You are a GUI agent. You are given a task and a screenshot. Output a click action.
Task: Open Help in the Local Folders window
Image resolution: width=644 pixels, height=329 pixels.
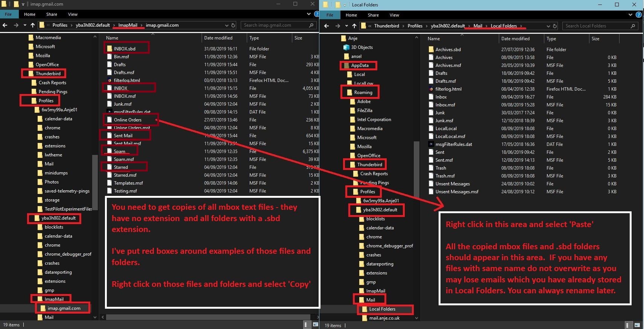click(638, 15)
